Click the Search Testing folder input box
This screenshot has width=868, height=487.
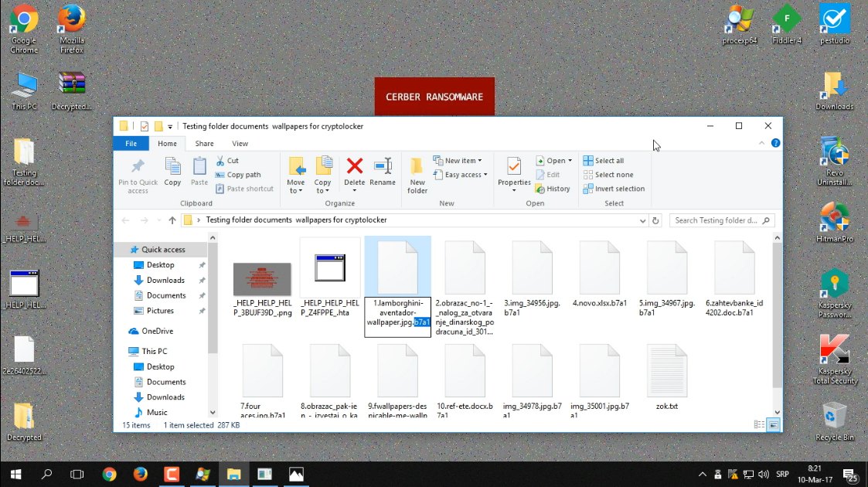[719, 220]
